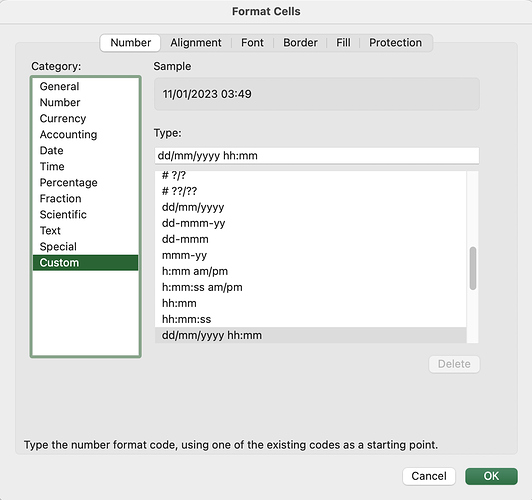Click into the Type format code field
Image resolution: width=532 pixels, height=500 pixels.
pos(317,156)
